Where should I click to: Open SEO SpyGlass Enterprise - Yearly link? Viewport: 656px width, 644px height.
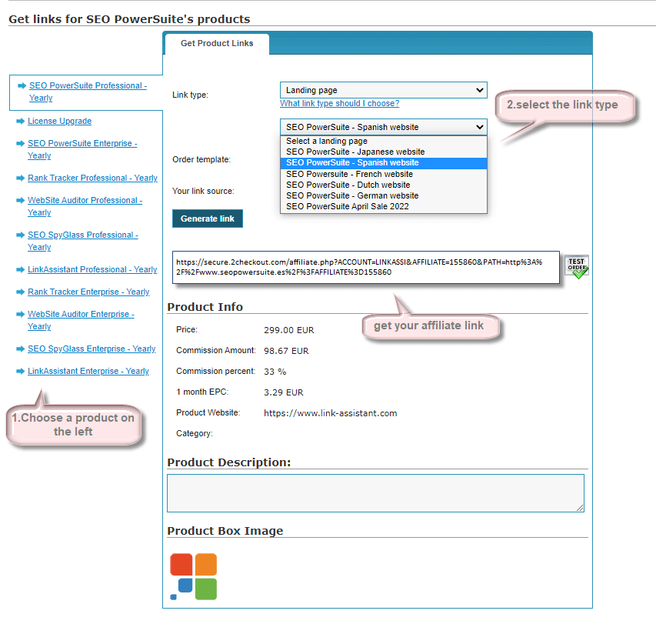(92, 349)
